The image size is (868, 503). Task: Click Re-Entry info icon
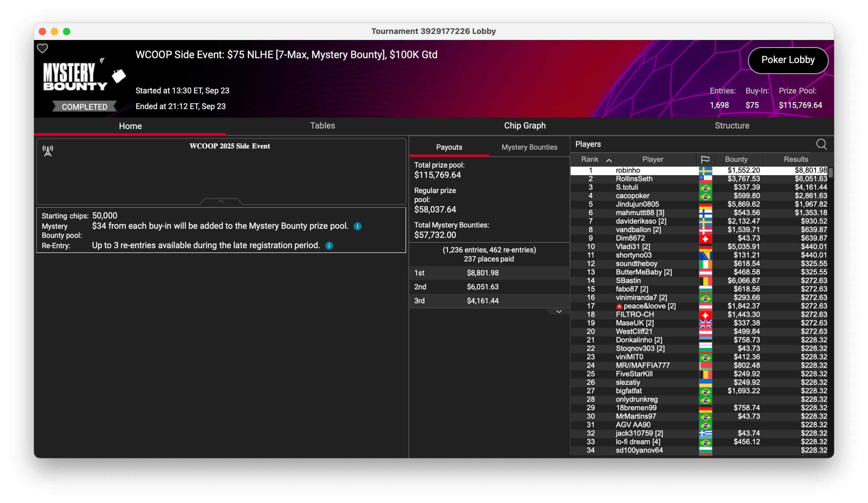tap(329, 246)
